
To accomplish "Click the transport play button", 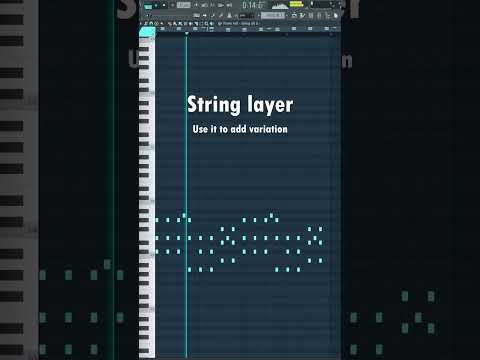I will [x=156, y=5].
